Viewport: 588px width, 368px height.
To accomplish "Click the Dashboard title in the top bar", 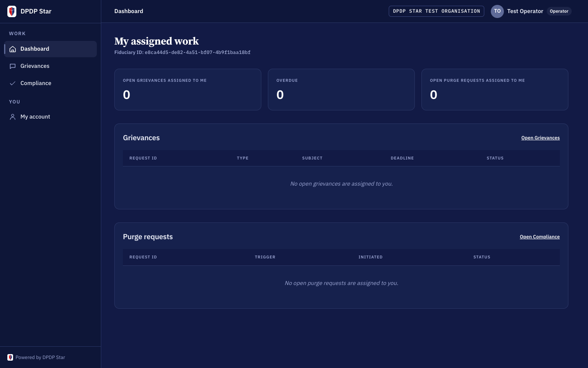I will click(x=129, y=11).
